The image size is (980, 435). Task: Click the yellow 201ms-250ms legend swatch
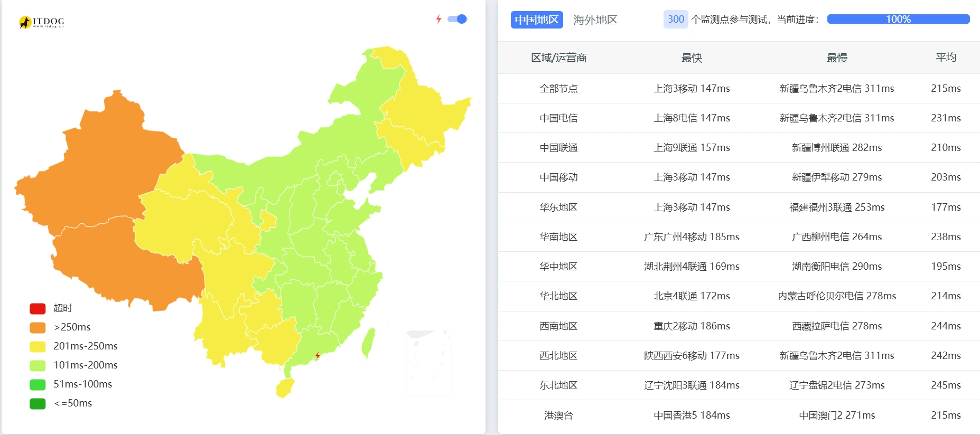pyautogui.click(x=38, y=346)
